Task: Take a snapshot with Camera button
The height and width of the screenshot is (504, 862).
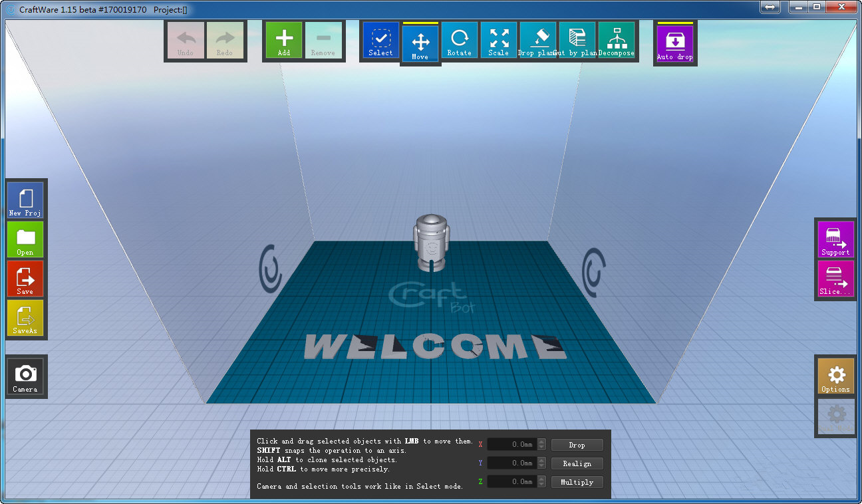Action: 25,377
